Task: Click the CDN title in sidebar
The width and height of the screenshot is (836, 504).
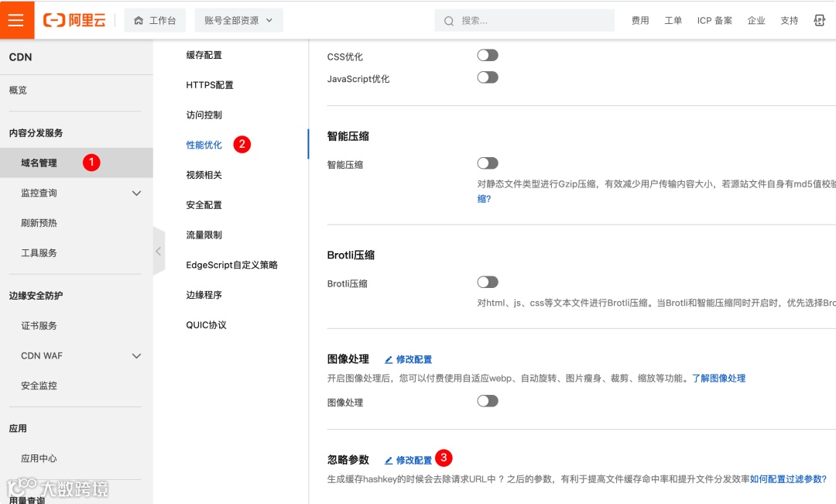Action: coord(20,57)
